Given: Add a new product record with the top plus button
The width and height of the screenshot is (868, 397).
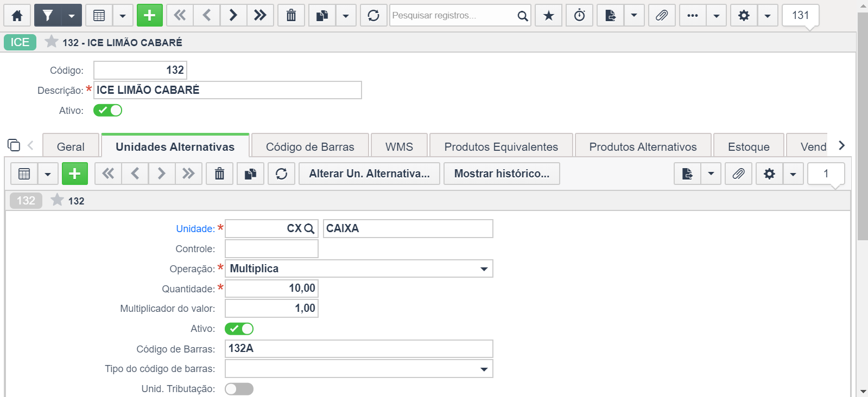Looking at the screenshot, I should [x=150, y=15].
